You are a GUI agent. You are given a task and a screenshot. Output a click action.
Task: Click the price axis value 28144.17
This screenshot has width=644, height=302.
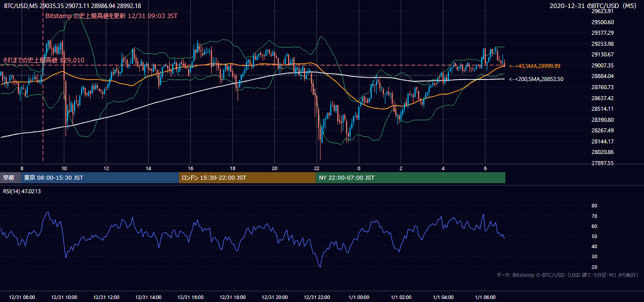[603, 141]
